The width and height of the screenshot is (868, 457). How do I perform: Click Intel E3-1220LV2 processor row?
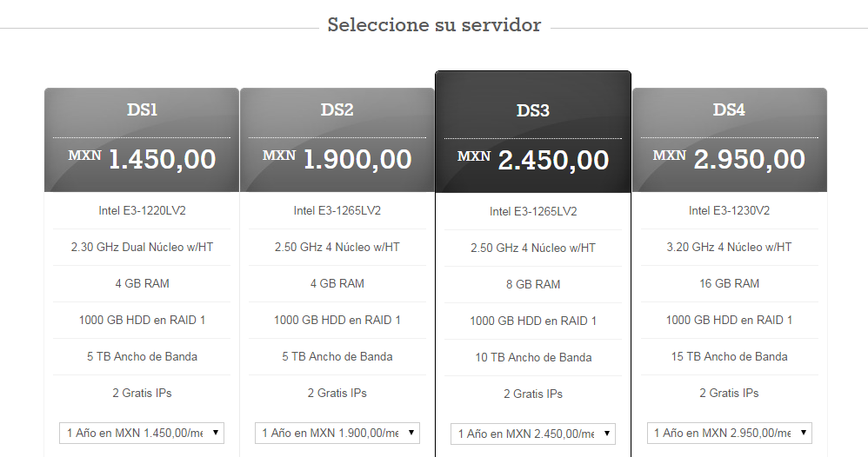[142, 211]
